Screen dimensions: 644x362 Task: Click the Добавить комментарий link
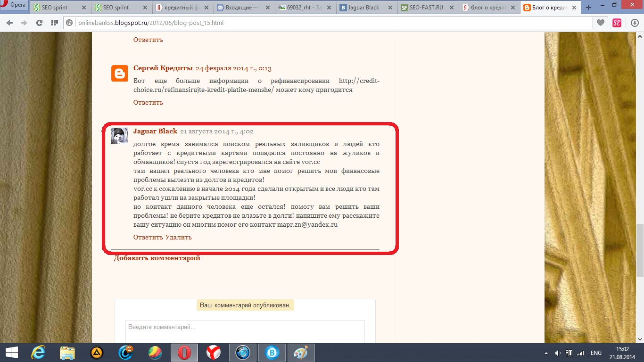tap(157, 258)
